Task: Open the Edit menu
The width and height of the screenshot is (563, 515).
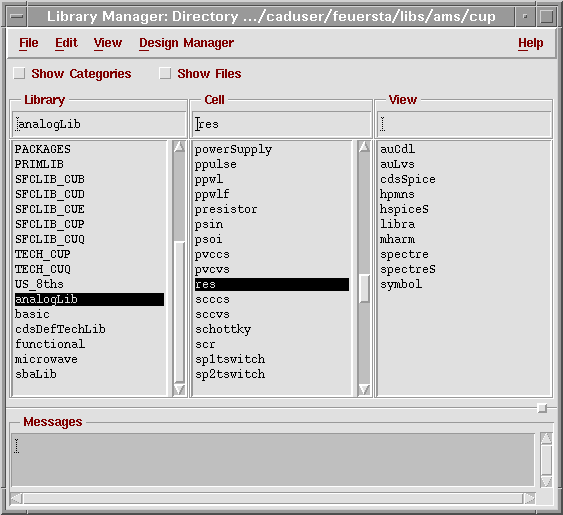Action: pos(66,43)
